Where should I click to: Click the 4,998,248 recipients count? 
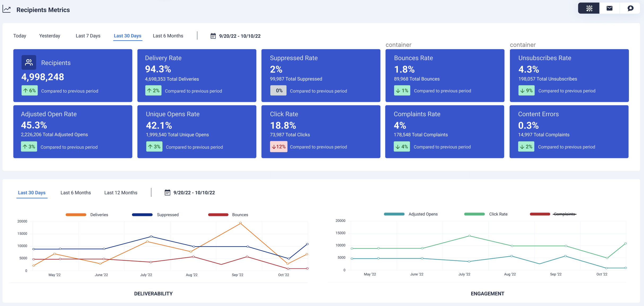click(43, 77)
